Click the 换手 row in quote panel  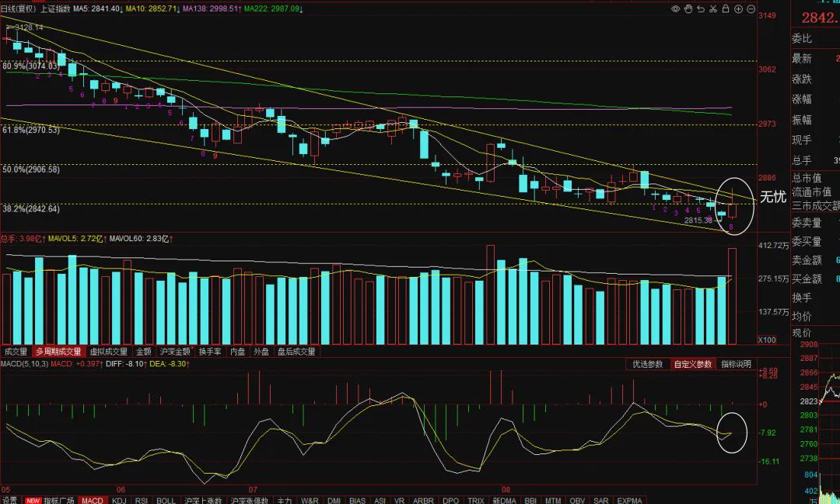pos(815,298)
